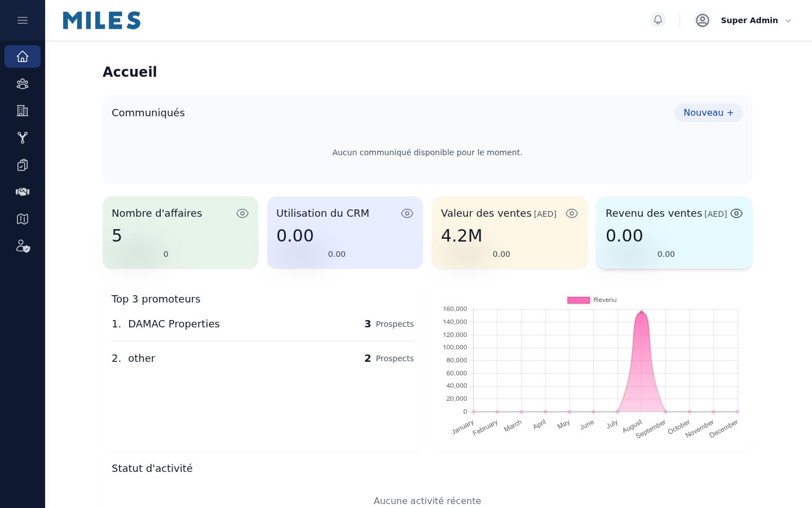This screenshot has height=508, width=812.
Task: Expand the Super Admin dropdown chevron
Action: 788,21
